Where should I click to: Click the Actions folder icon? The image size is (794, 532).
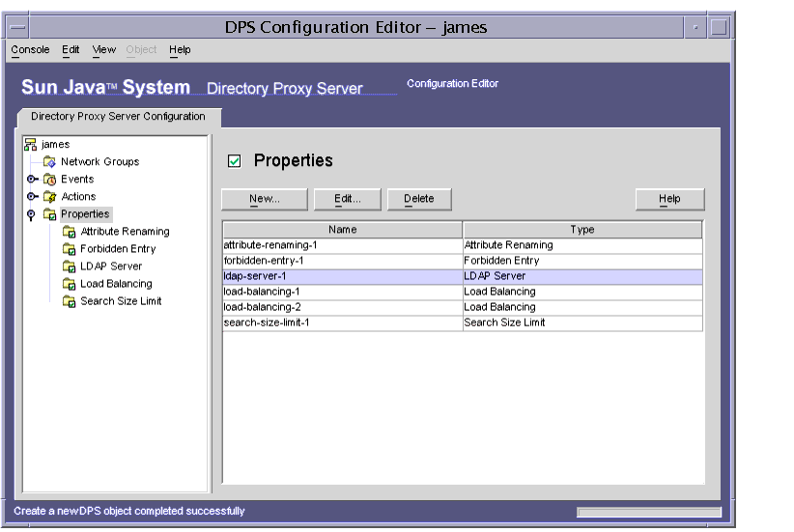tap(49, 196)
